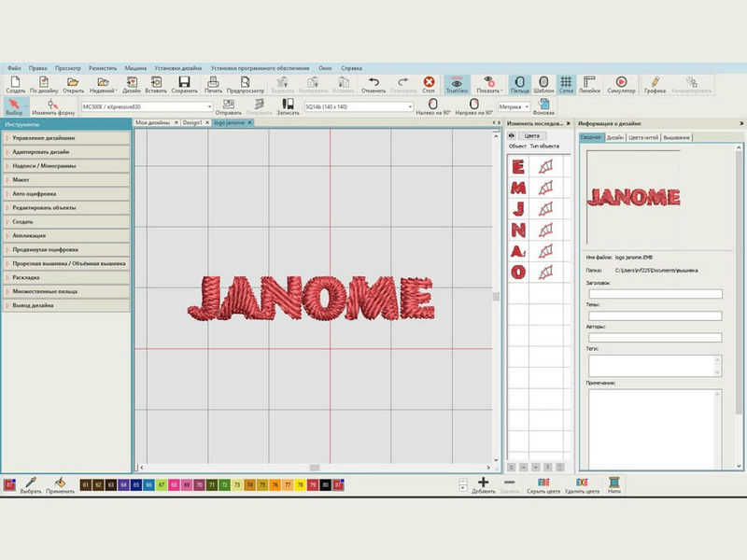Open the Недавний recent files dropdown
This screenshot has height=560, width=747.
pyautogui.click(x=103, y=84)
